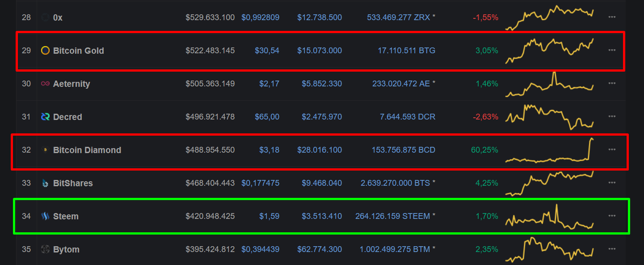Click the Bitcoin Diamond 60,25% change value
The height and width of the screenshot is (265, 644).
pyautogui.click(x=484, y=150)
